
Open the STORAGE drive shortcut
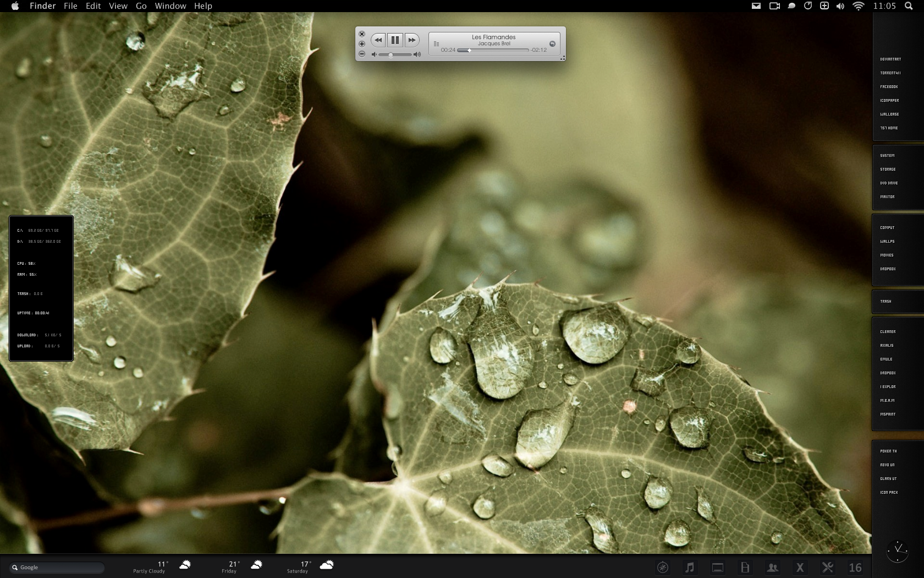888,170
